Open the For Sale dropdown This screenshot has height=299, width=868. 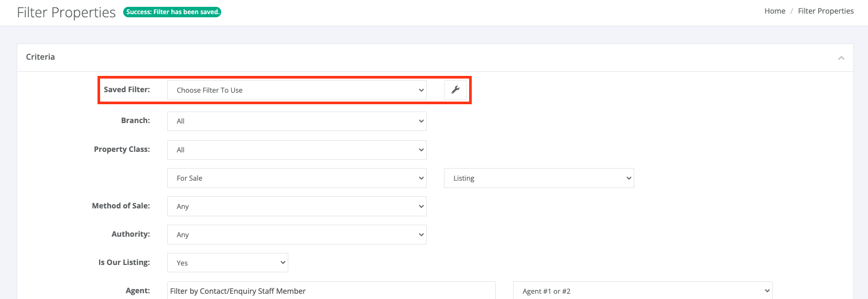tap(297, 178)
